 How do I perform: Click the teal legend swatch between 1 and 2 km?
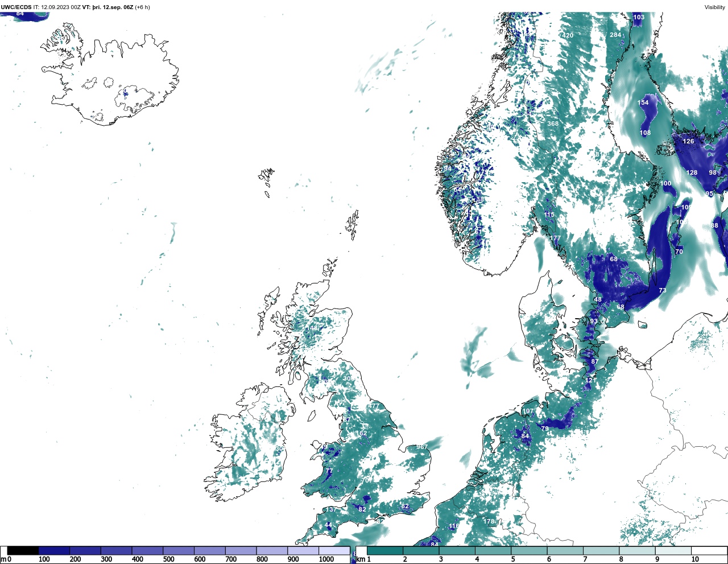[x=385, y=551]
